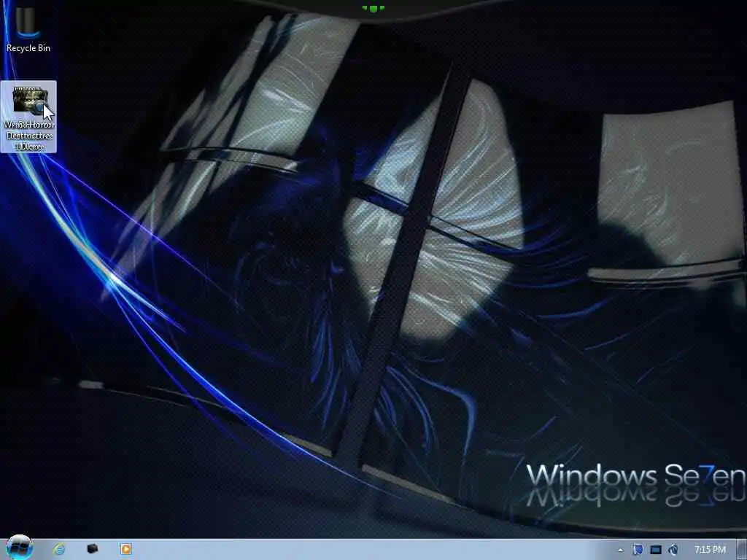Open the volume speaker tray icon
Screen dimensions: 747x560
tap(673, 550)
